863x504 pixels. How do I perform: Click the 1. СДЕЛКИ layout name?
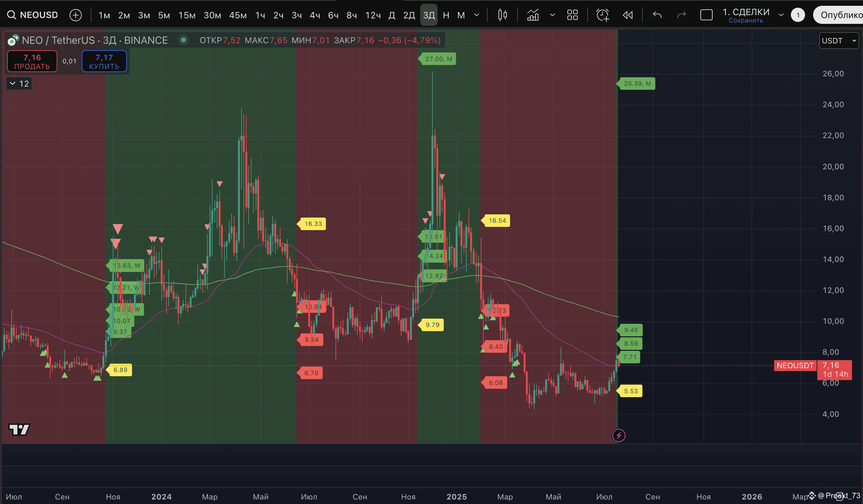pos(746,12)
